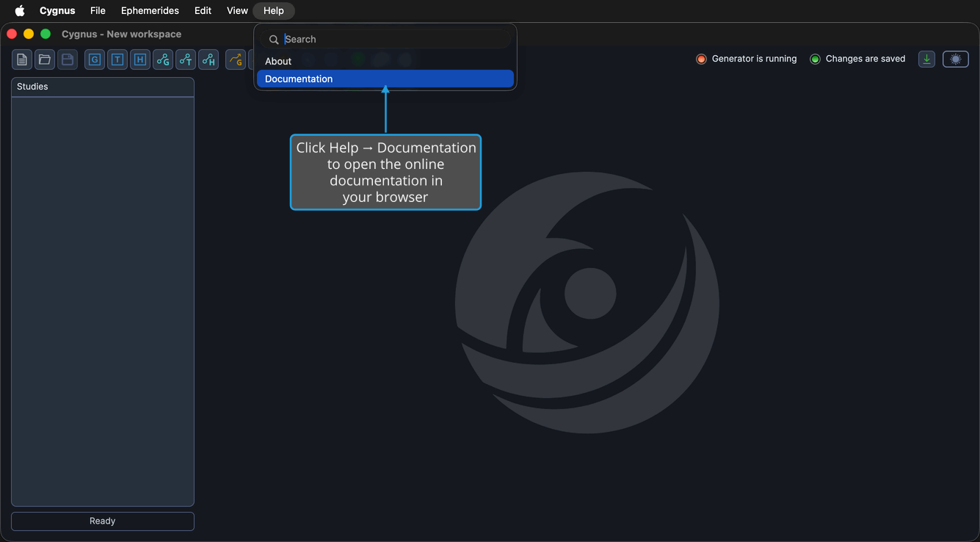Close the Help menu in menu bar
This screenshot has height=542, width=980.
click(274, 10)
